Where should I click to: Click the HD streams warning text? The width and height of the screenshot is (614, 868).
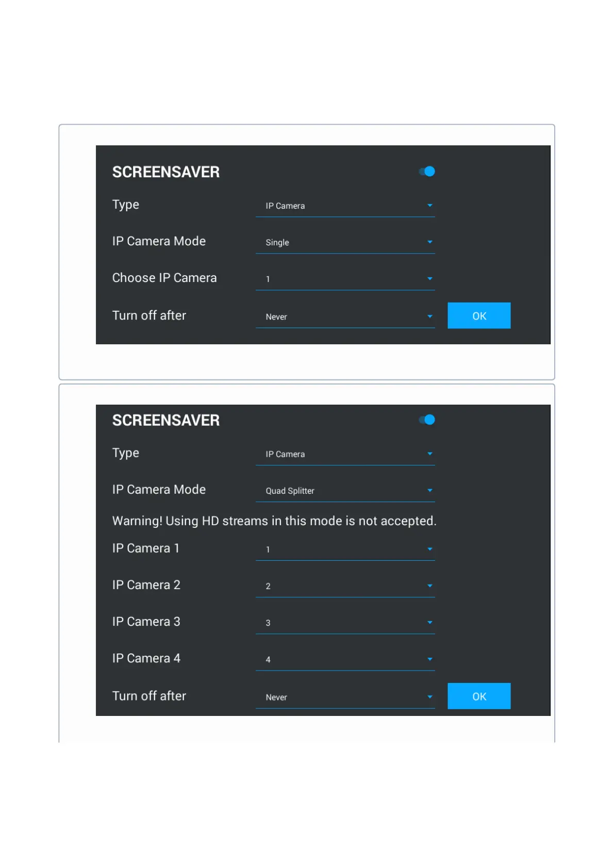pyautogui.click(x=274, y=521)
